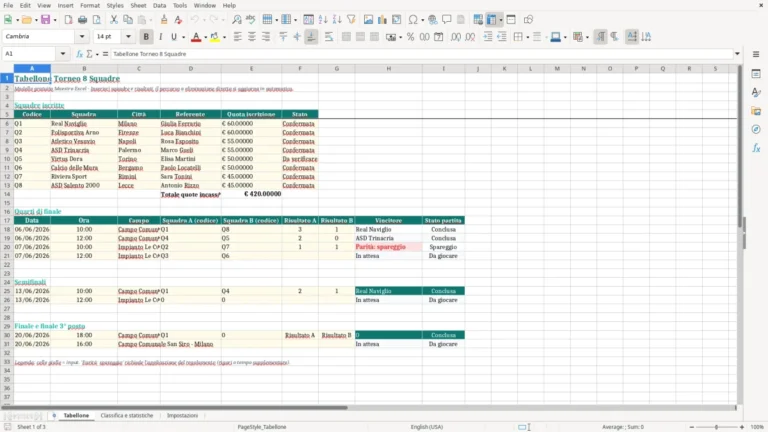The image size is (768, 432).
Task: Open the sidebar Styles panel icon
Action: coord(756,92)
